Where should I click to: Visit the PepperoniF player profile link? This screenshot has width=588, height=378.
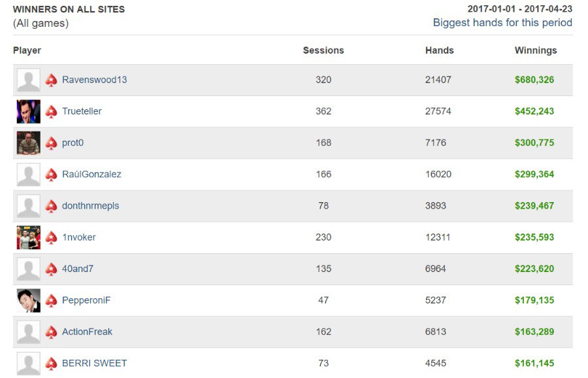click(87, 300)
